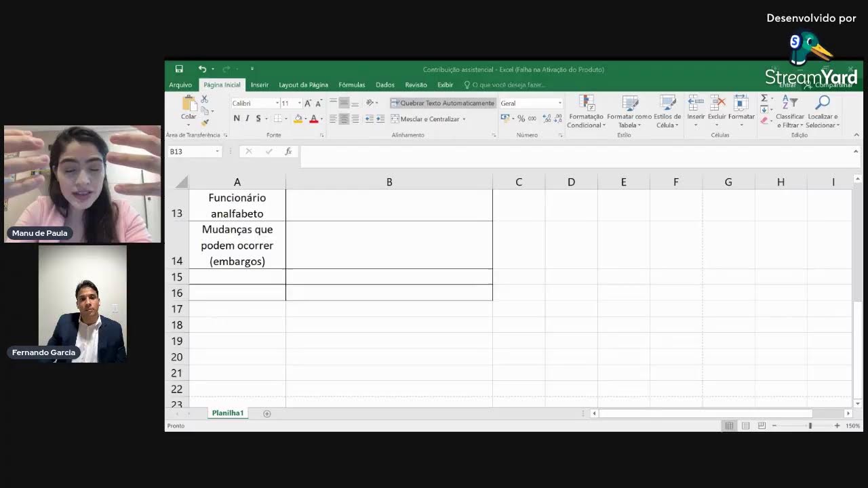Activate the Format Painter brush
This screenshot has height=488, width=868.
(205, 123)
